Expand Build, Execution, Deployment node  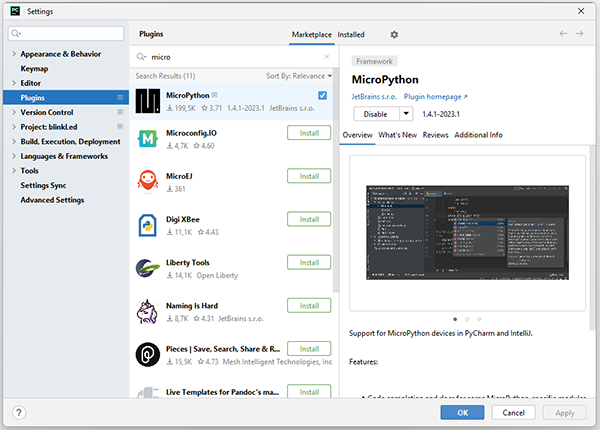14,142
